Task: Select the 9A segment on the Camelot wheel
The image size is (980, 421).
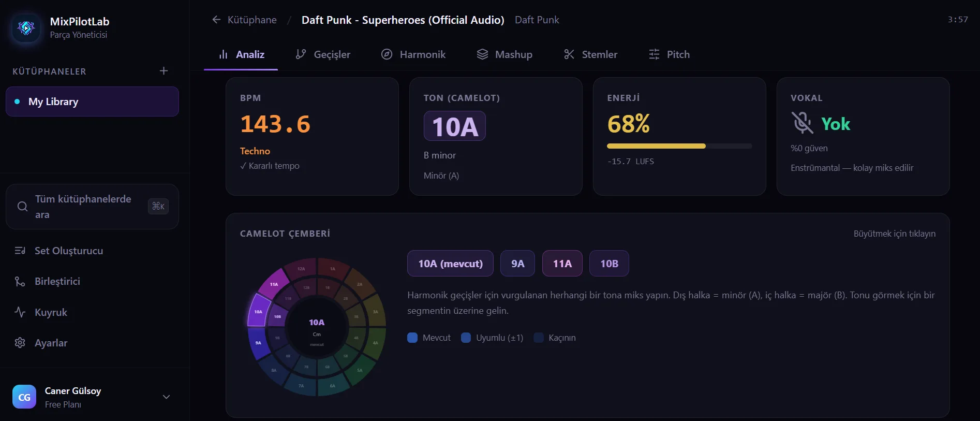Action: click(258, 343)
